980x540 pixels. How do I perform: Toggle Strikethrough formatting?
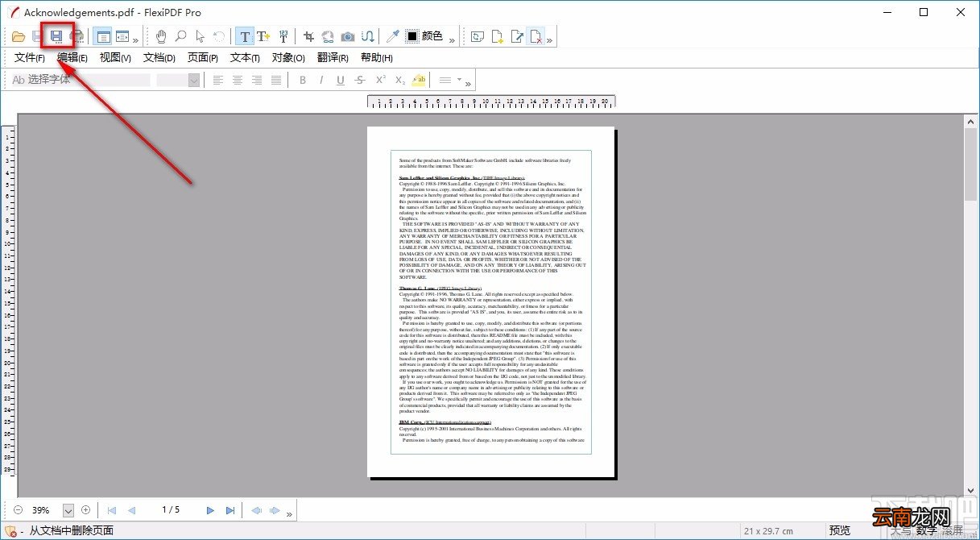pos(360,80)
